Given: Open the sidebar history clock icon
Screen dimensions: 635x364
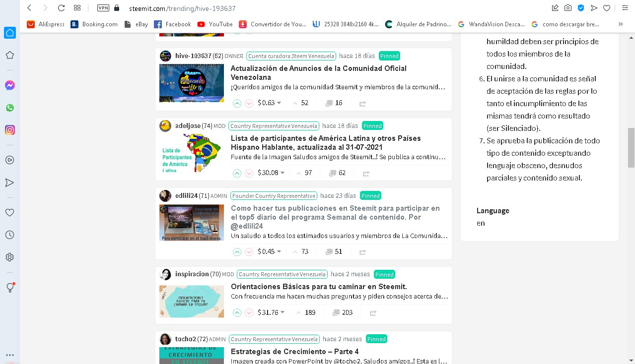Looking at the screenshot, I should pos(9,235).
